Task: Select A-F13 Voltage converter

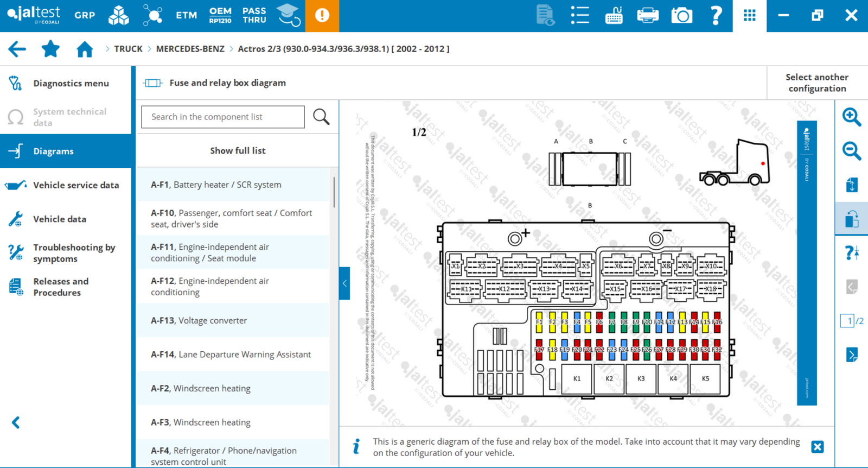Action: [x=233, y=320]
